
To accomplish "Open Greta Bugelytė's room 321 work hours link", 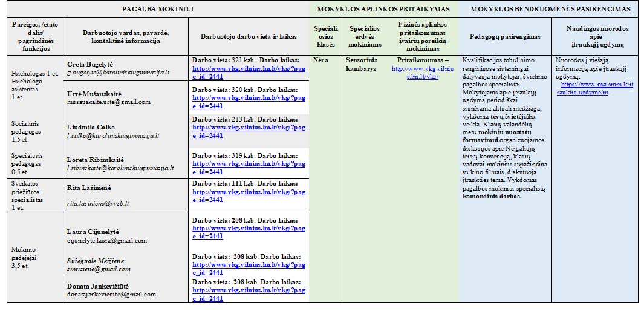I will [x=249, y=68].
